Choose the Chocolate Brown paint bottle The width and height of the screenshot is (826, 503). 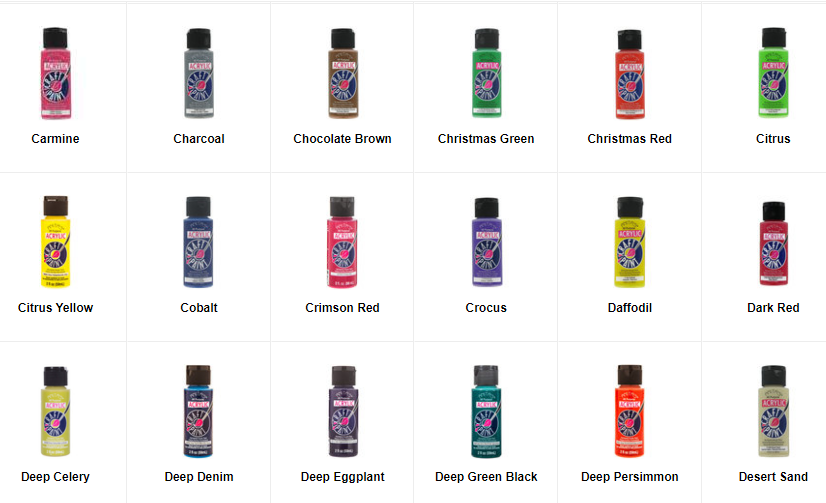coord(343,73)
